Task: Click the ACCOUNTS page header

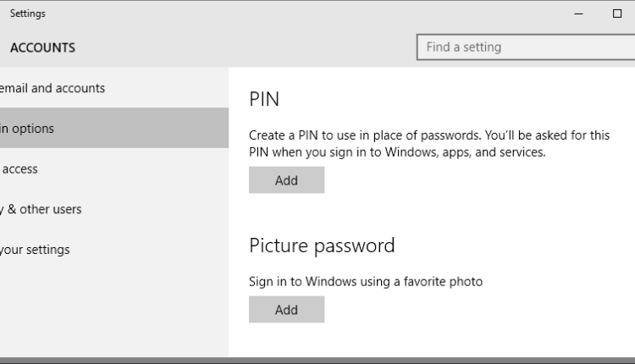Action: point(43,47)
